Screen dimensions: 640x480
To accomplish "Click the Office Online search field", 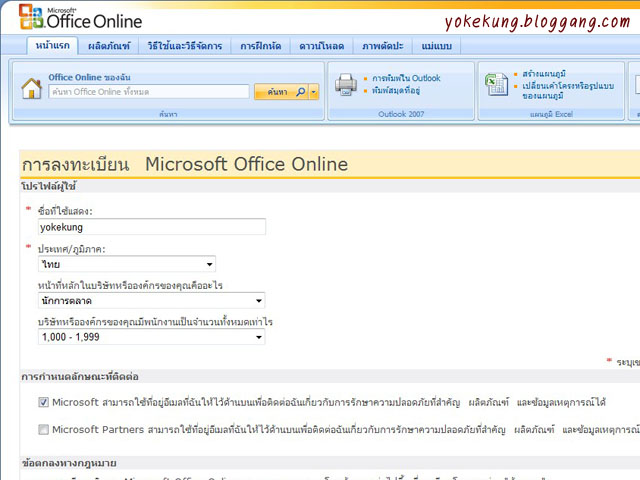I will tap(149, 92).
